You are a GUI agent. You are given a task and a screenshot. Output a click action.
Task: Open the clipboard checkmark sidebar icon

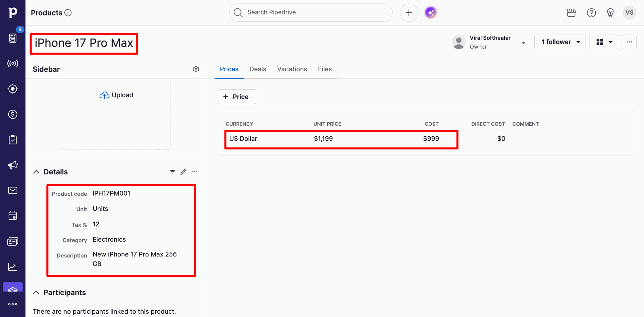coord(13,140)
